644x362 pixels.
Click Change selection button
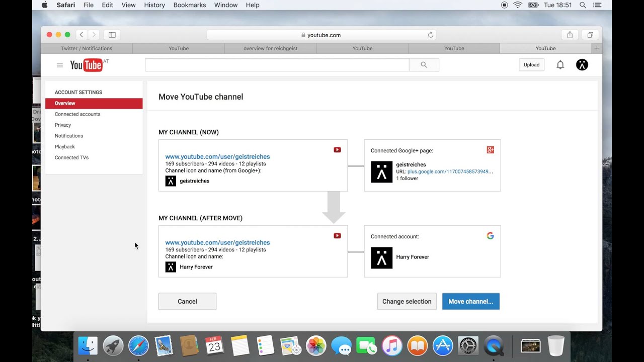pyautogui.click(x=407, y=301)
